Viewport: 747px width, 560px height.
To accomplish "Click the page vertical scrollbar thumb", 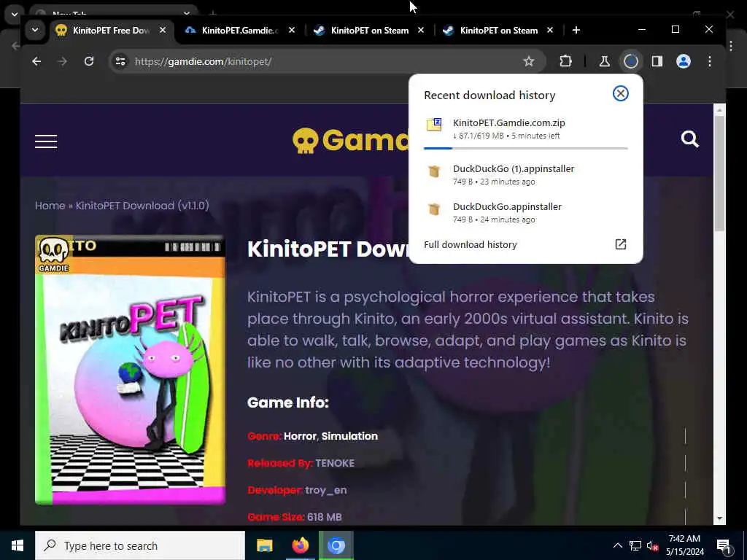I will (719, 172).
